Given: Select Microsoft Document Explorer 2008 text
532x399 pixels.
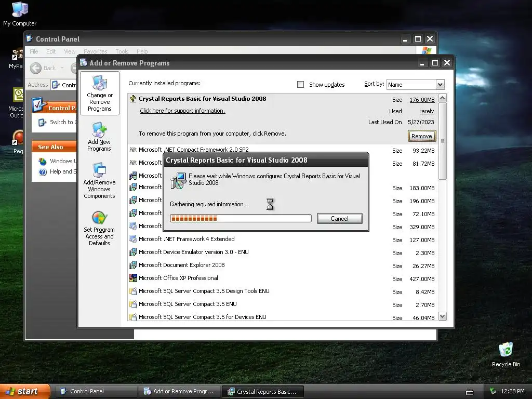Looking at the screenshot, I should [181, 265].
